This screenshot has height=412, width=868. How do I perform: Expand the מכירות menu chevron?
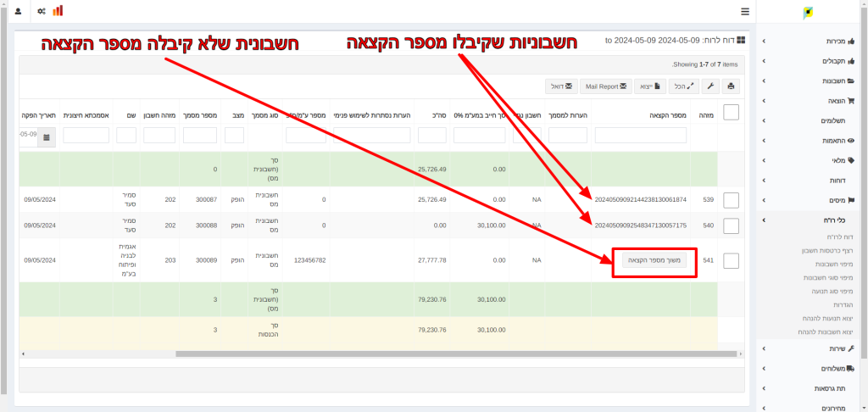[765, 41]
